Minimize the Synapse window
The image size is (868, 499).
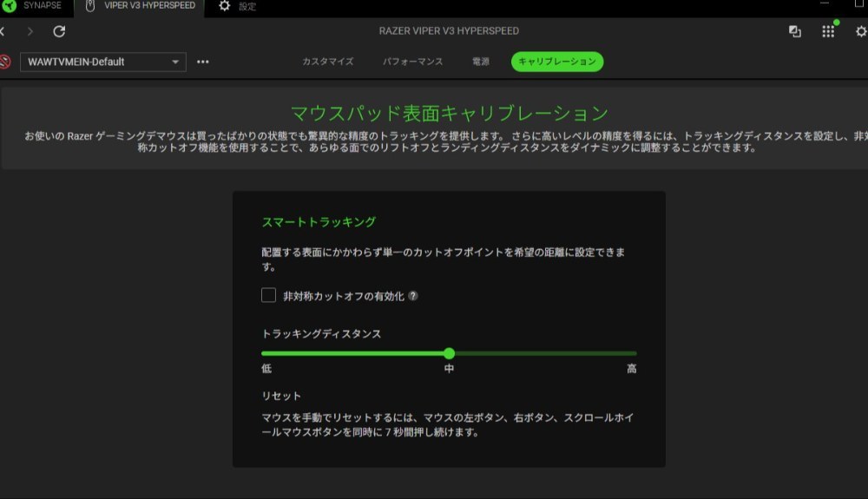coord(825,4)
